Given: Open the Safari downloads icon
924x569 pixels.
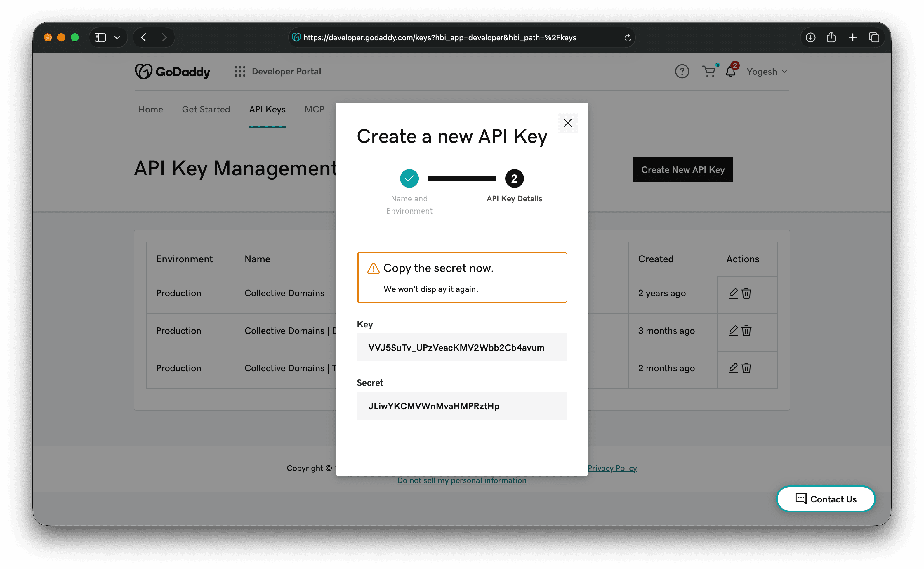Looking at the screenshot, I should coord(810,37).
